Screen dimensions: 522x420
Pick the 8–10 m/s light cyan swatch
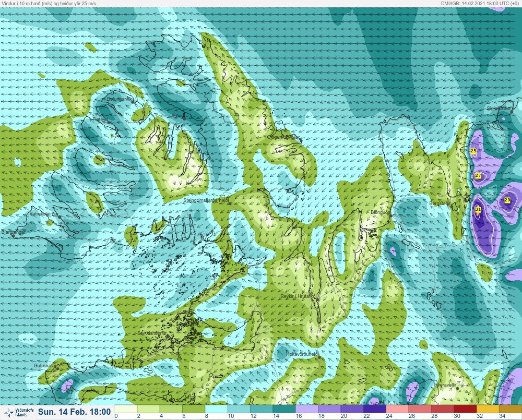pyautogui.click(x=217, y=409)
